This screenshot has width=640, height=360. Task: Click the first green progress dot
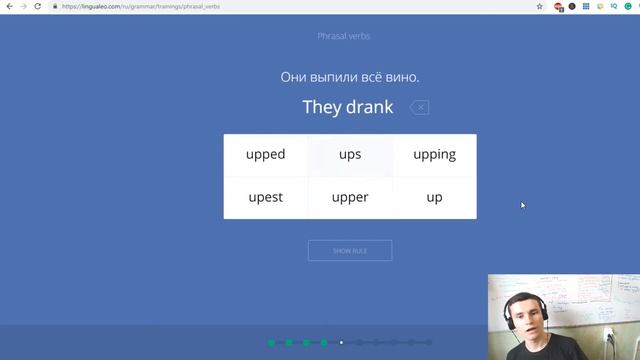point(271,342)
